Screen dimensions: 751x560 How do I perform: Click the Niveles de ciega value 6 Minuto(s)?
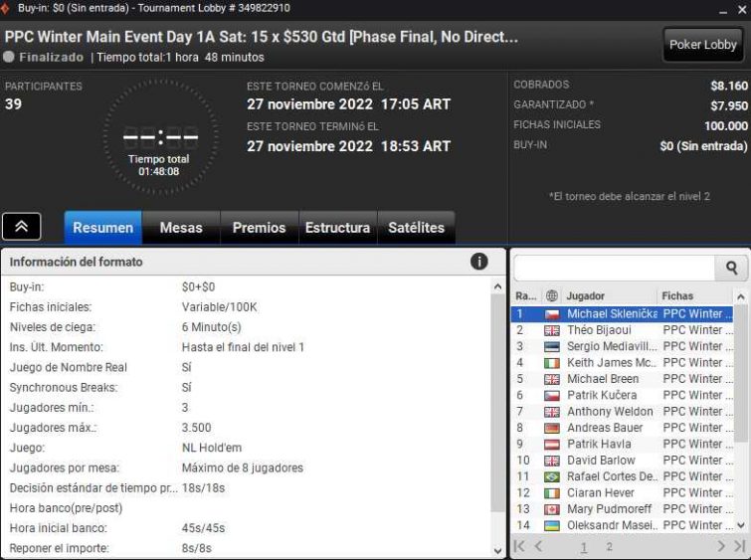[x=211, y=327]
